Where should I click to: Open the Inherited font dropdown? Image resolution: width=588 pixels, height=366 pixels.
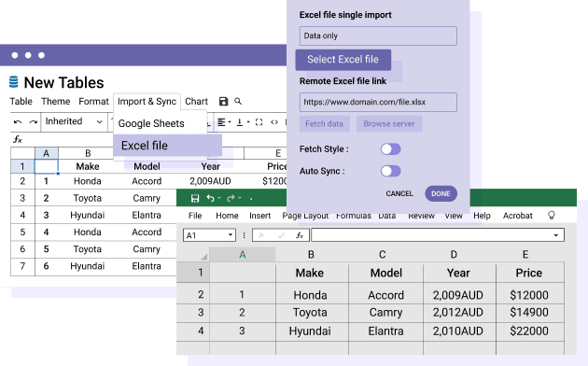(x=73, y=121)
